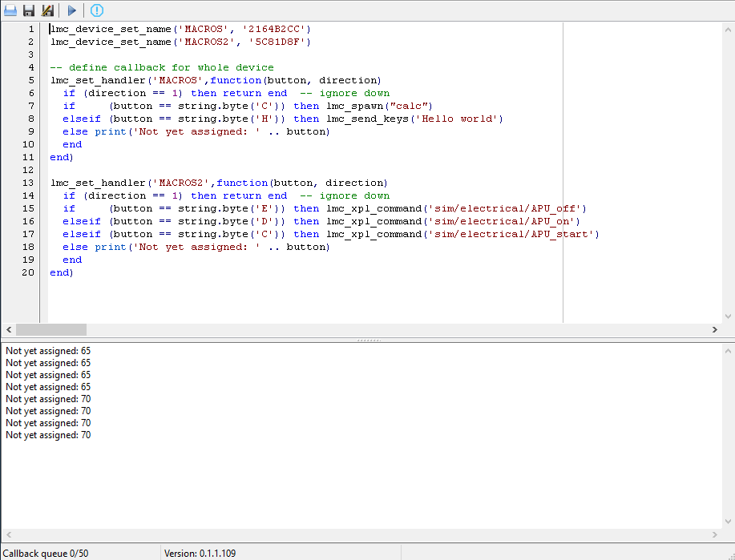The width and height of the screenshot is (735, 560).
Task: Select the first 'Not yet assigned: 65' log line
Action: pyautogui.click(x=48, y=351)
